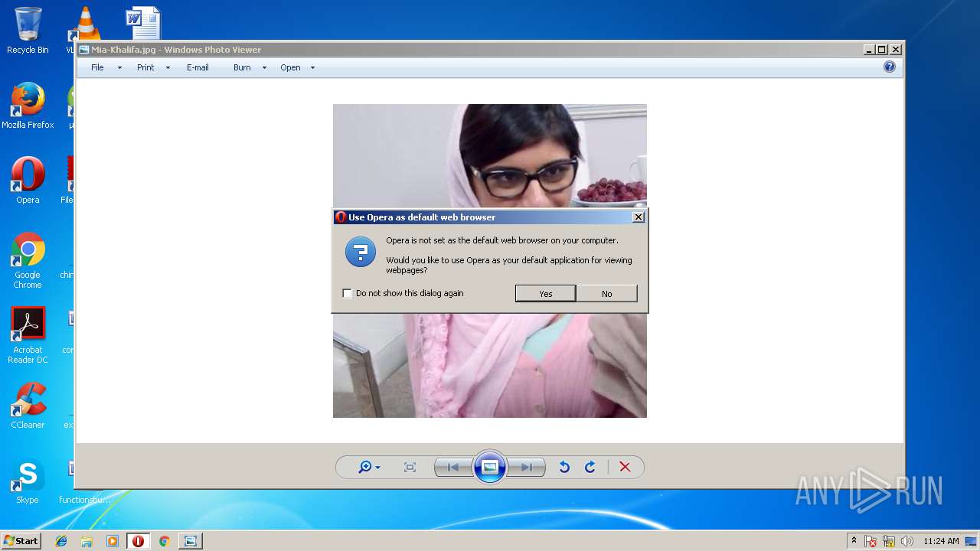980x551 pixels.
Task: Select the Word document desktop icon
Action: pyautogui.click(x=143, y=23)
